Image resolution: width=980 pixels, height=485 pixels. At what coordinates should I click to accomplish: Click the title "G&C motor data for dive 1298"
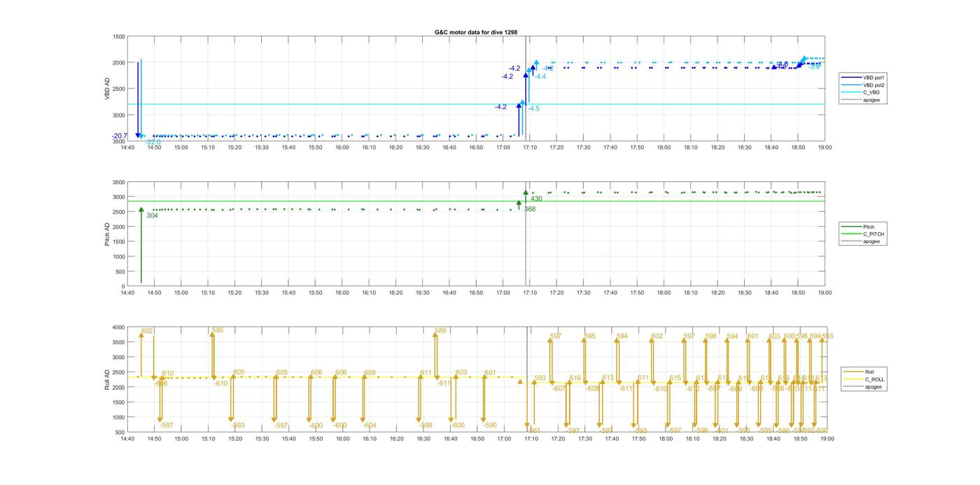tap(476, 32)
